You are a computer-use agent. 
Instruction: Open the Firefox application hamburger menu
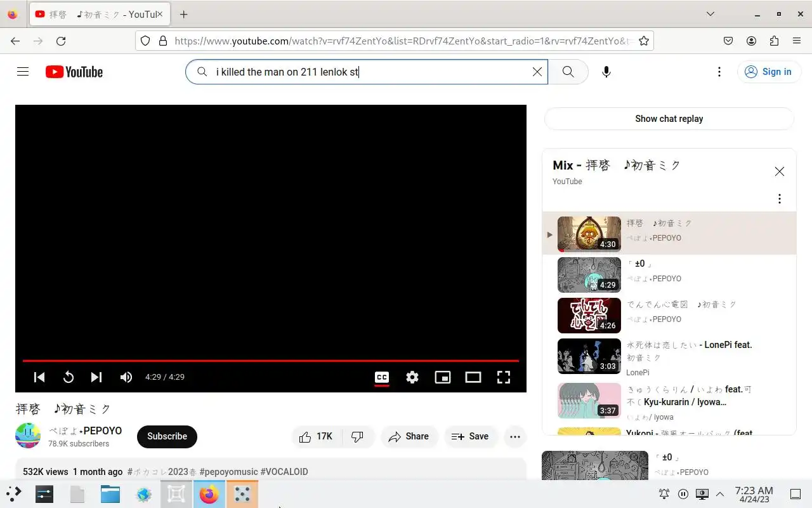point(797,41)
